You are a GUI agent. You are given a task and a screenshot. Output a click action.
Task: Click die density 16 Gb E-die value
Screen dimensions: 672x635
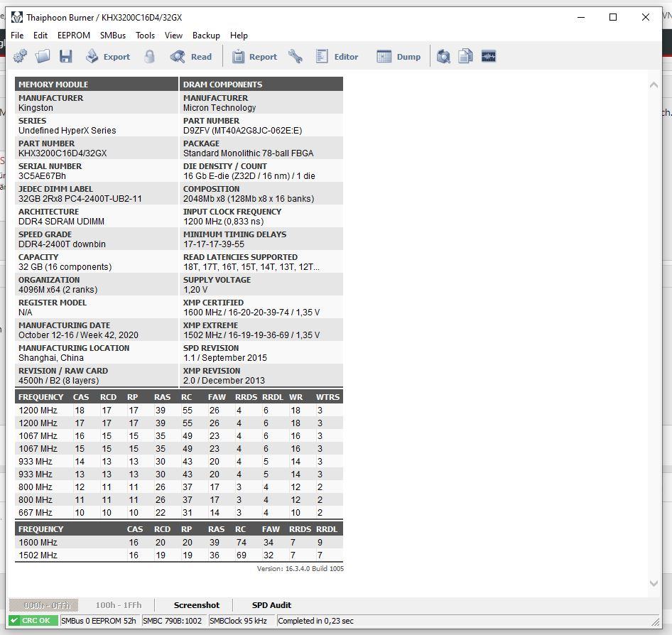click(x=249, y=176)
